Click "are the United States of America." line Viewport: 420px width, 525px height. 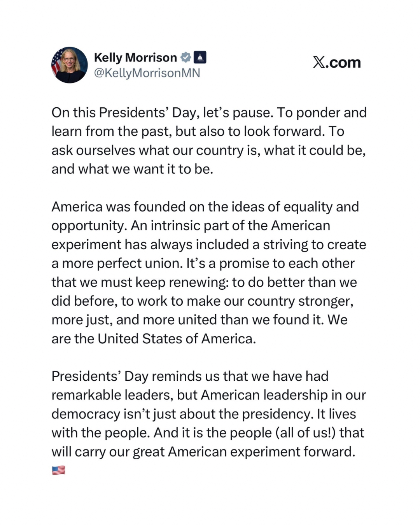pyautogui.click(x=154, y=339)
